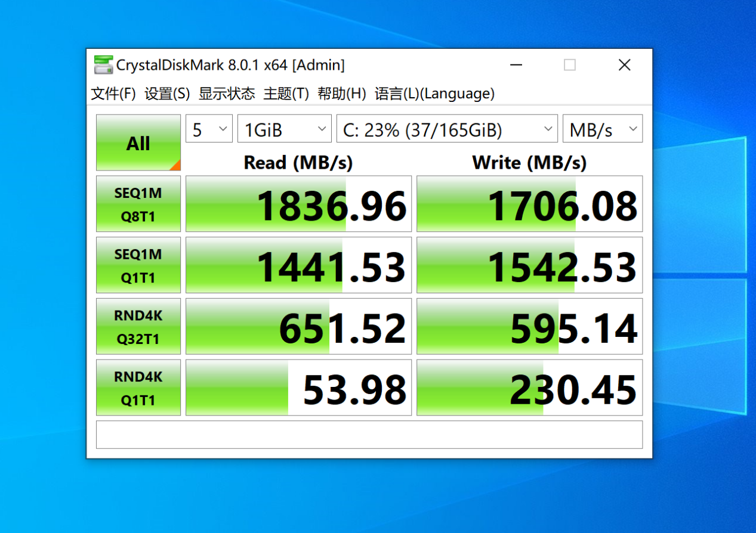Image resolution: width=756 pixels, height=533 pixels.
Task: Click the empty comment field at bottom
Action: coord(369,435)
